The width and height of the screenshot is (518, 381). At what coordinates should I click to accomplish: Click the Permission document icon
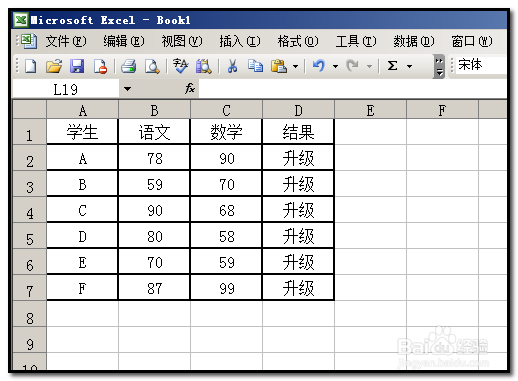(x=100, y=66)
